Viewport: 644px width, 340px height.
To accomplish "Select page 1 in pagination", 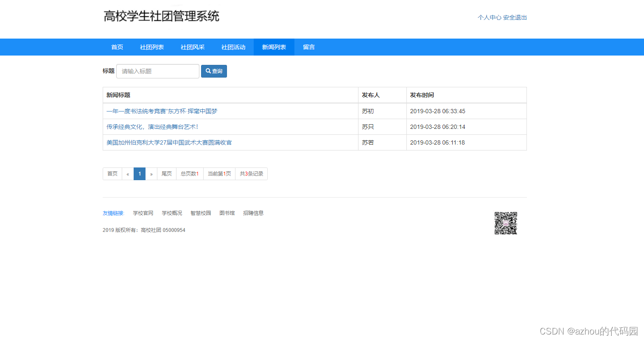I will click(140, 174).
